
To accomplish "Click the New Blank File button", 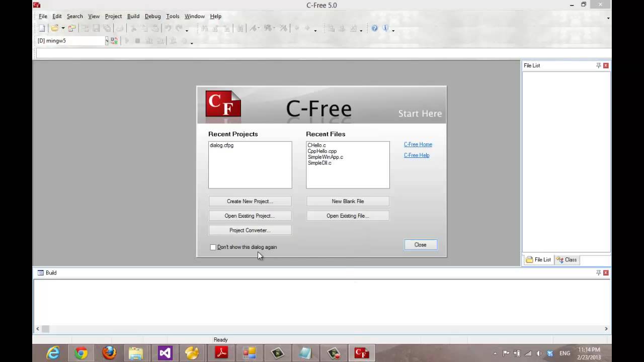I will click(x=348, y=201).
